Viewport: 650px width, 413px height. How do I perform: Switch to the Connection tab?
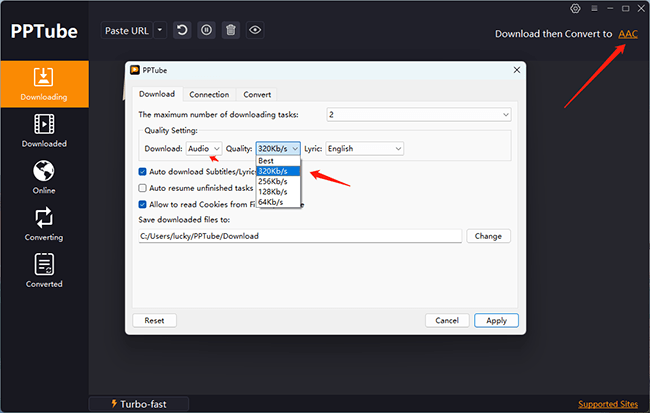pos(209,95)
